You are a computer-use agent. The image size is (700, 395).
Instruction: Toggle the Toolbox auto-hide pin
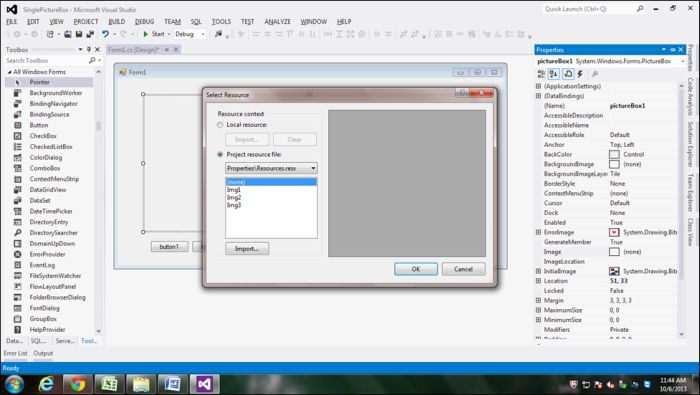coord(89,50)
